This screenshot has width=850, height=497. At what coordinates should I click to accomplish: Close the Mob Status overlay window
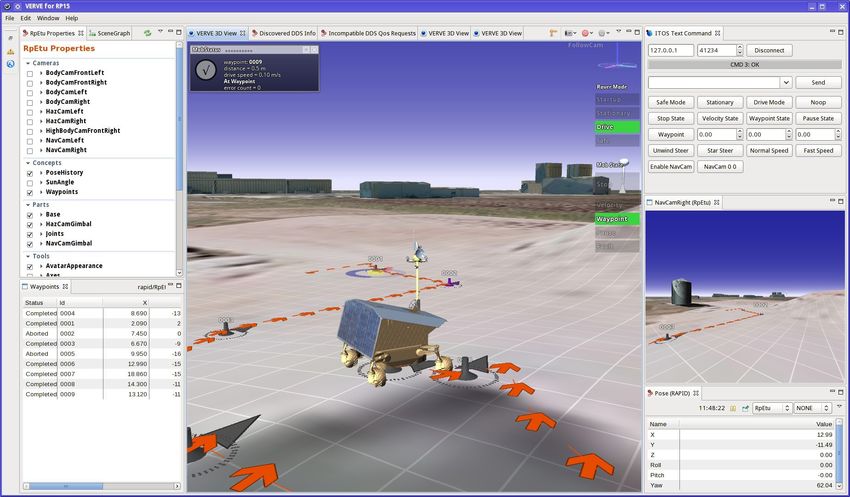point(314,49)
